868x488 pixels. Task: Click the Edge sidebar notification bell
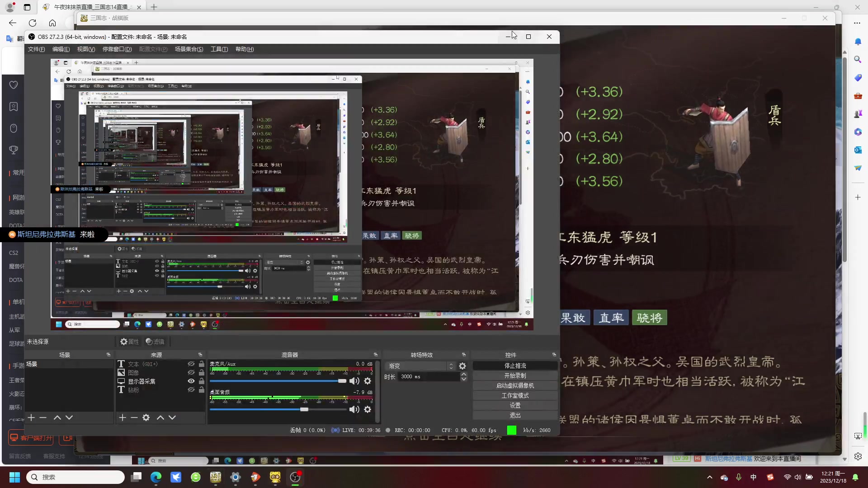858,42
